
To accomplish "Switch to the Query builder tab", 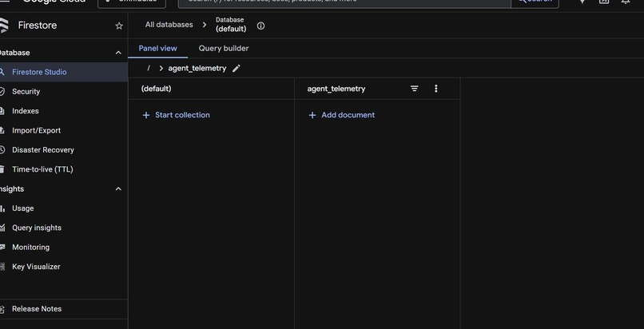I will click(x=224, y=49).
